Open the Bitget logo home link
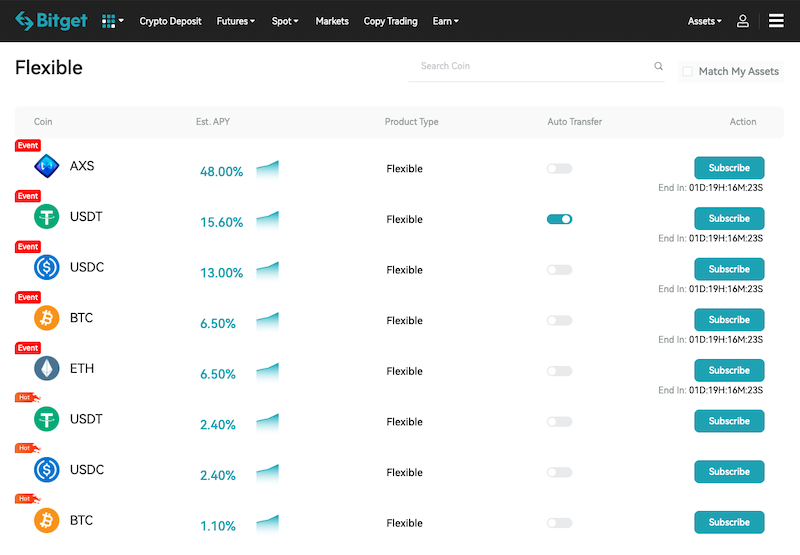The width and height of the screenshot is (800, 555). 51,21
